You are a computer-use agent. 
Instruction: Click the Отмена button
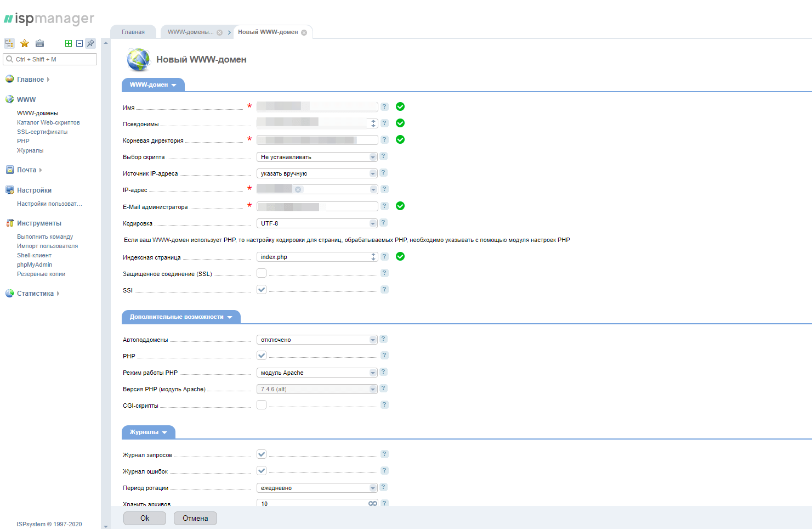[x=195, y=518]
